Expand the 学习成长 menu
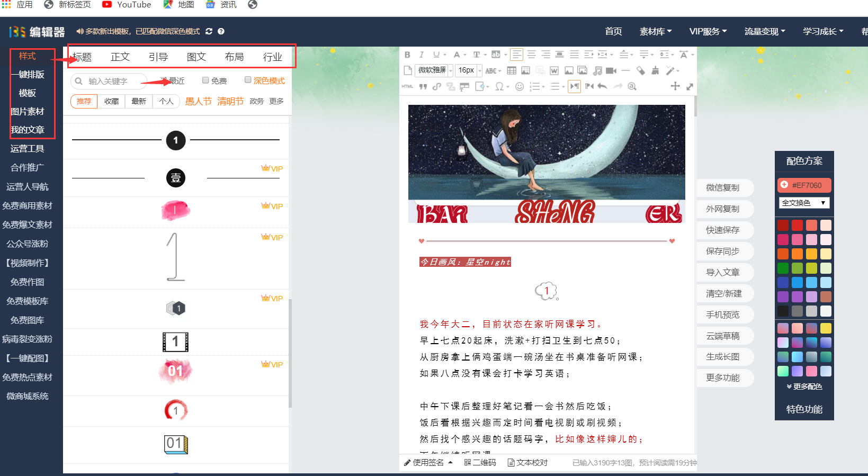Image resolution: width=868 pixels, height=476 pixels. 823,31
